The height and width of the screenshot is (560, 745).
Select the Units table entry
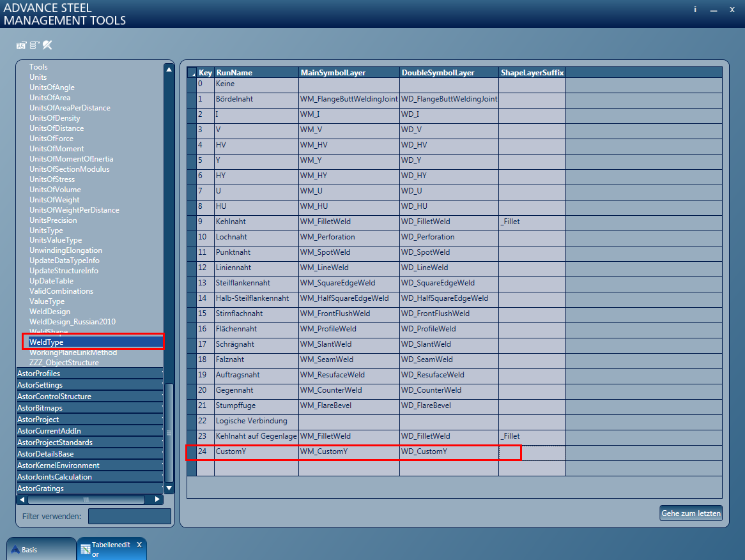click(38, 77)
